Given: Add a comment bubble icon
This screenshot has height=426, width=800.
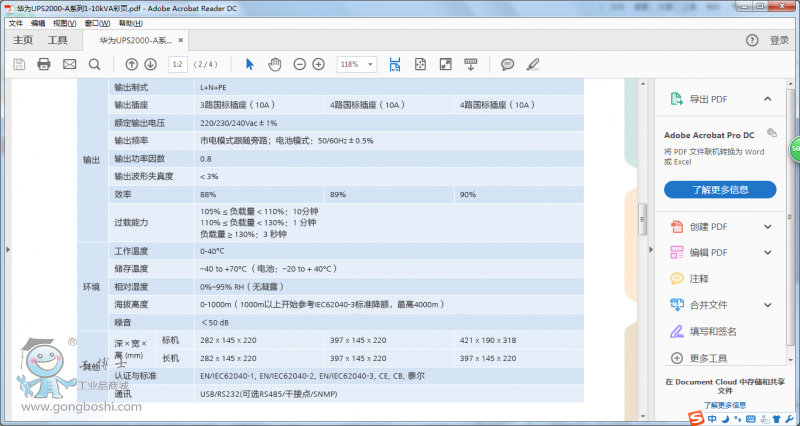Looking at the screenshot, I should 507,64.
